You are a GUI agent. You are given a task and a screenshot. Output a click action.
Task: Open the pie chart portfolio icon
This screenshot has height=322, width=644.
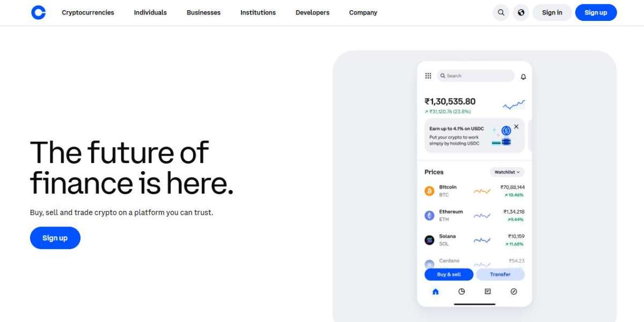pos(462,291)
